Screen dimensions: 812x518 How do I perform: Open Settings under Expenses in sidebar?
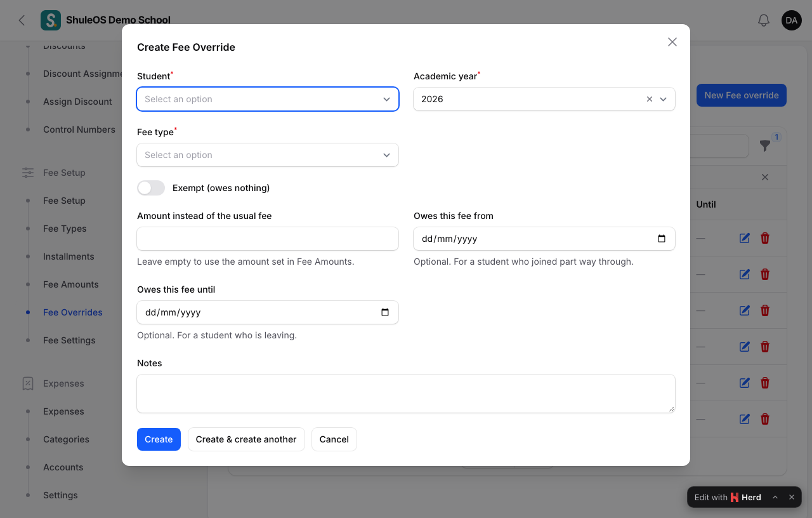tap(60, 495)
